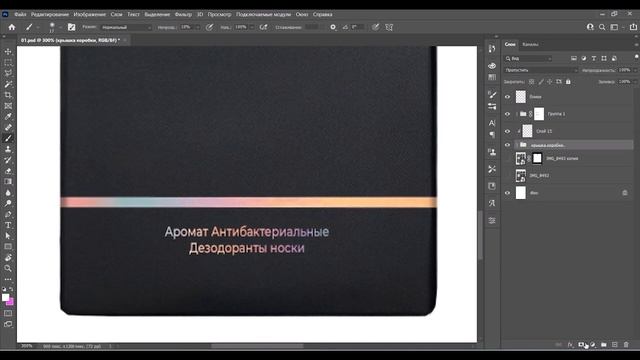640x360 pixels.
Task: Hide the Фон layer eye icon
Action: point(507,193)
